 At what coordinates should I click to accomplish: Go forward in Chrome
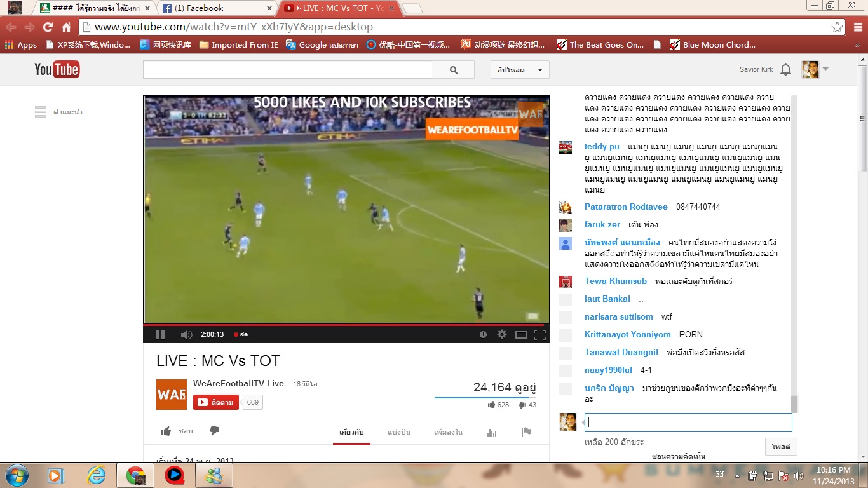tap(29, 27)
